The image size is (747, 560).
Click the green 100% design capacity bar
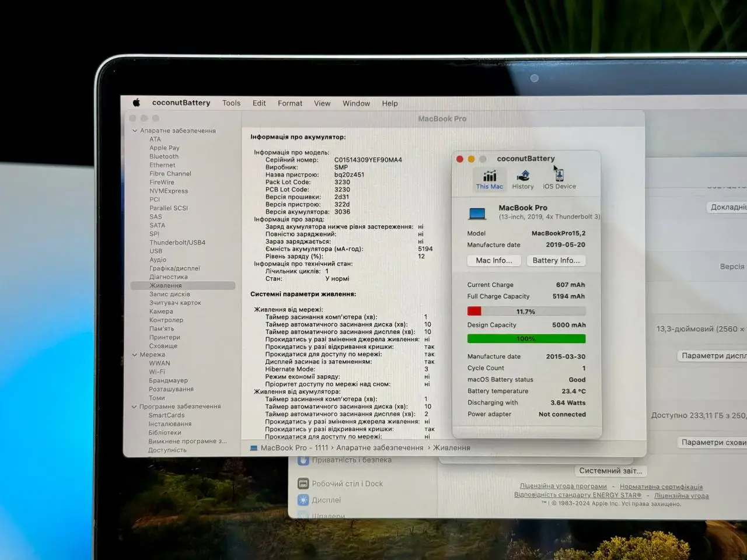[x=526, y=338]
